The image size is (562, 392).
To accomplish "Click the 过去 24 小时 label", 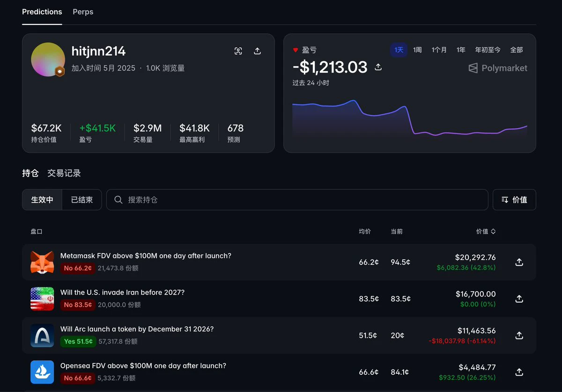I will coord(311,83).
